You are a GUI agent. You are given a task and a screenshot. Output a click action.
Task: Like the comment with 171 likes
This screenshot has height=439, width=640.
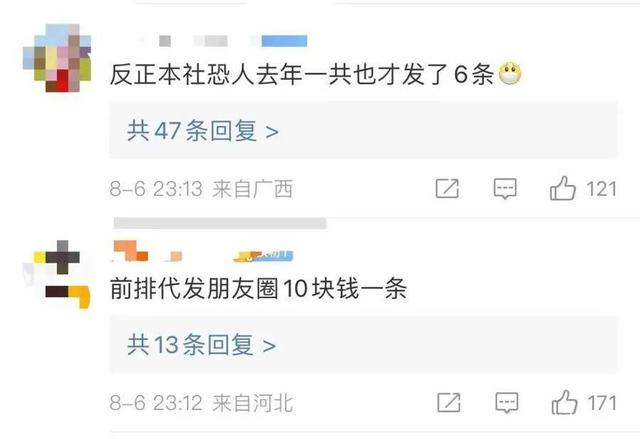[564, 402]
